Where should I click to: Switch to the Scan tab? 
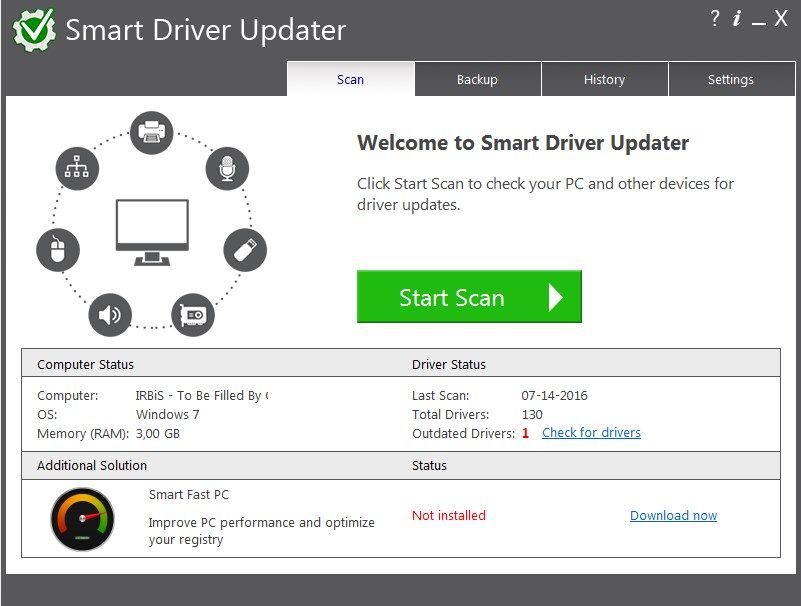pyautogui.click(x=350, y=79)
